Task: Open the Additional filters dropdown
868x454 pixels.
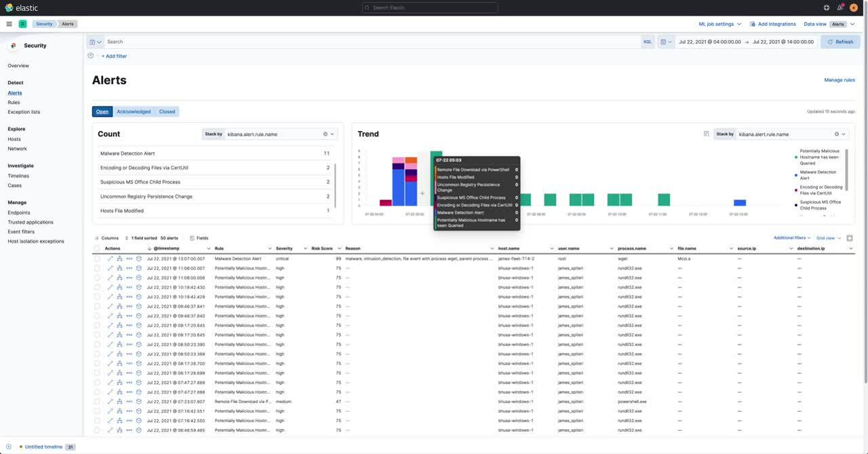Action: [x=792, y=238]
